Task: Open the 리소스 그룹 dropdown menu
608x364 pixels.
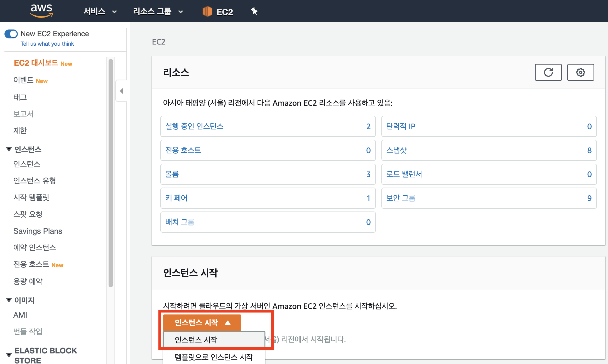Action: click(158, 11)
